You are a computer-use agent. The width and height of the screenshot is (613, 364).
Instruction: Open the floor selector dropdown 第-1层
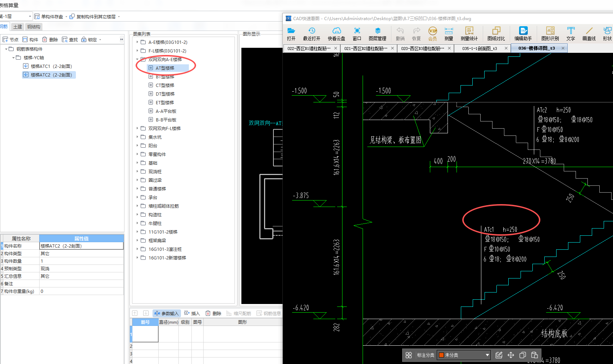(x=30, y=17)
